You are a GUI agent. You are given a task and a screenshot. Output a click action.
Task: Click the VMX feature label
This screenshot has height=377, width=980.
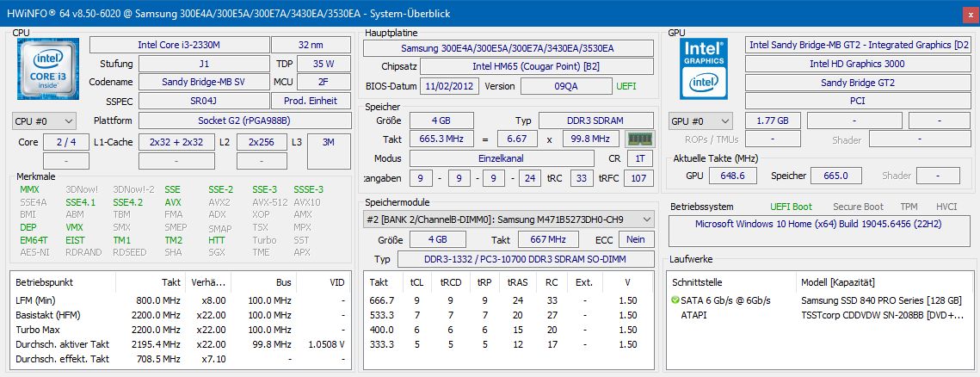(x=74, y=227)
